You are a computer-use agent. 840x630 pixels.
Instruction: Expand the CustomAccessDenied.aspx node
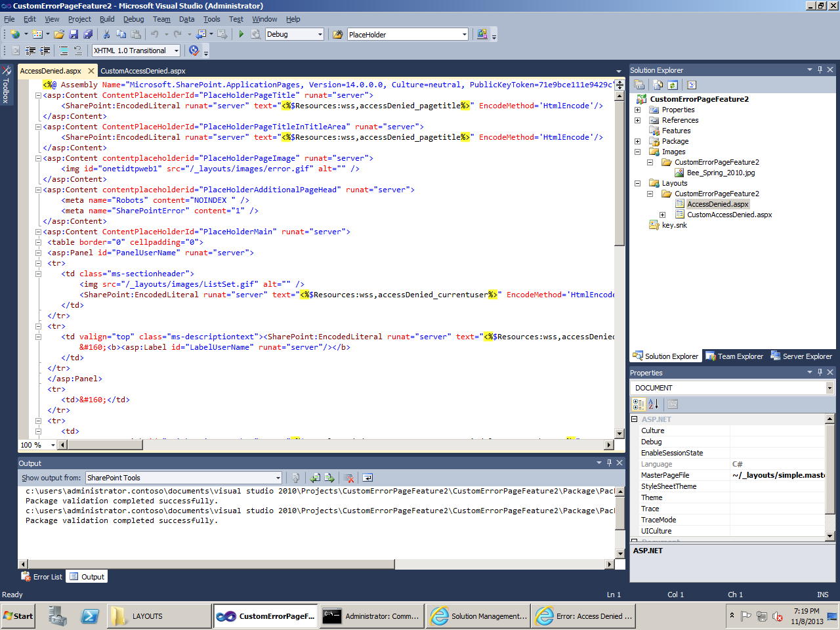pos(662,215)
